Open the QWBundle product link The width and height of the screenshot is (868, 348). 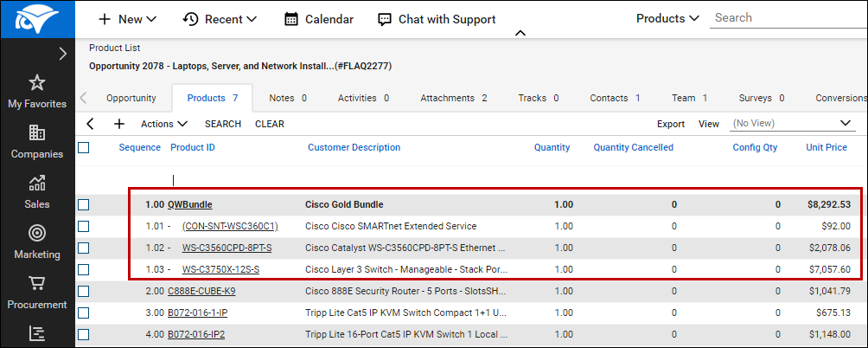[x=190, y=204]
